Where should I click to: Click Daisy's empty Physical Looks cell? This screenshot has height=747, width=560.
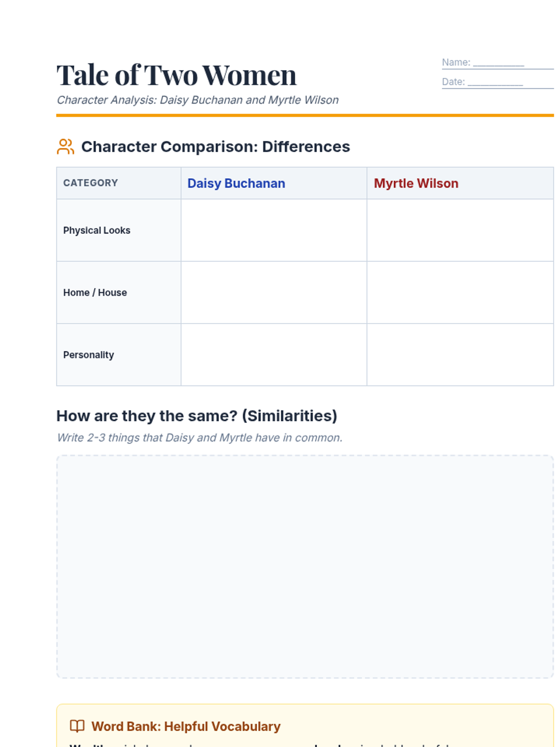pos(274,230)
